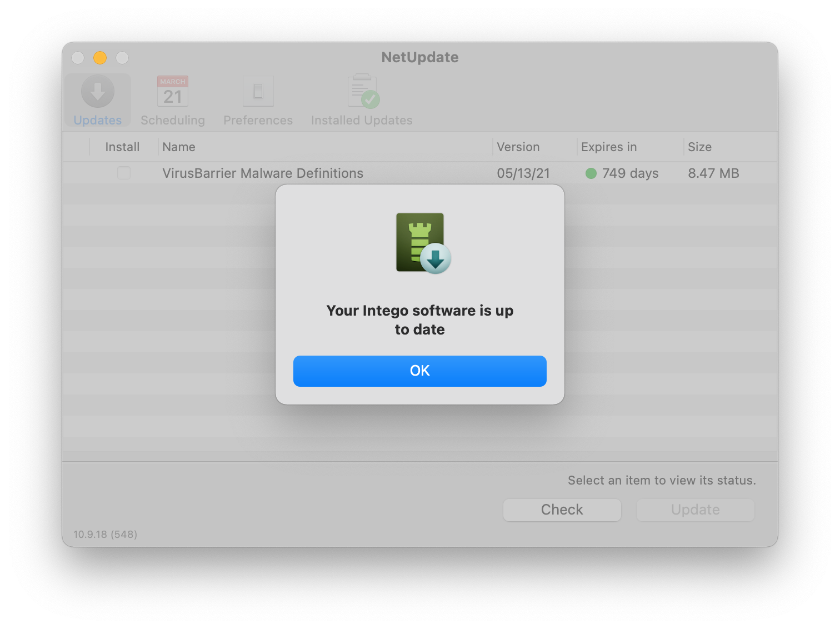Click the NetUpdate window title

pyautogui.click(x=420, y=57)
